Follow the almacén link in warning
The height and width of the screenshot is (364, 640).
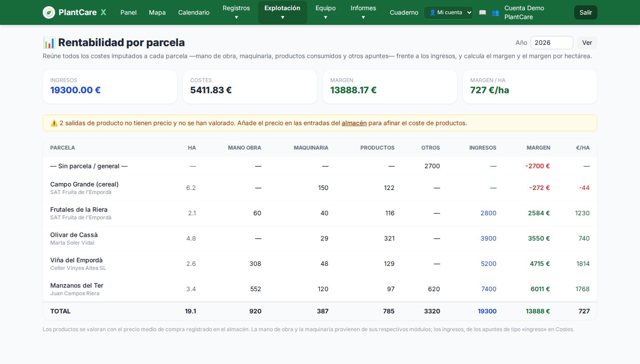pyautogui.click(x=354, y=123)
